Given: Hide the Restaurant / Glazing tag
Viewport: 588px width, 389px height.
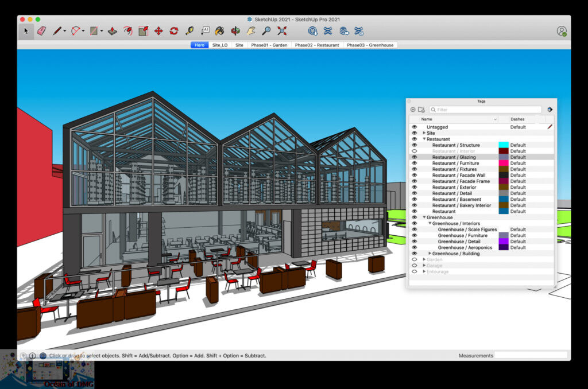Looking at the screenshot, I should click(x=415, y=157).
